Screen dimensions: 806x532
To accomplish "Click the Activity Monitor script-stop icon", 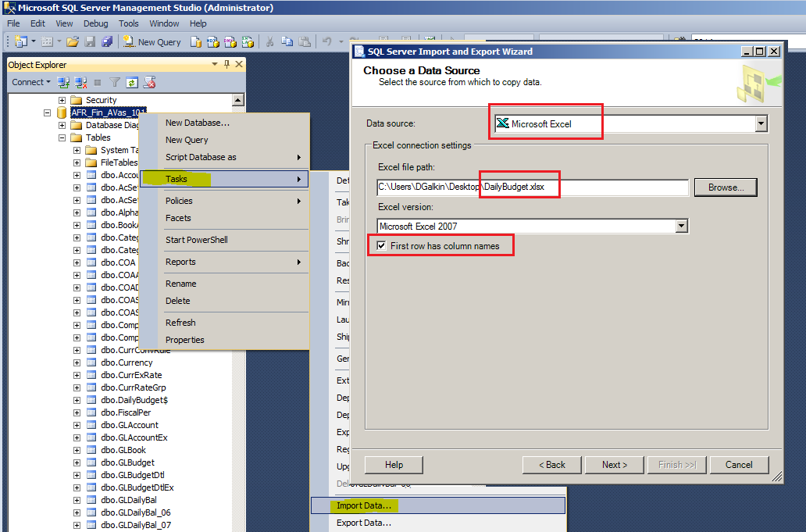I will (150, 82).
